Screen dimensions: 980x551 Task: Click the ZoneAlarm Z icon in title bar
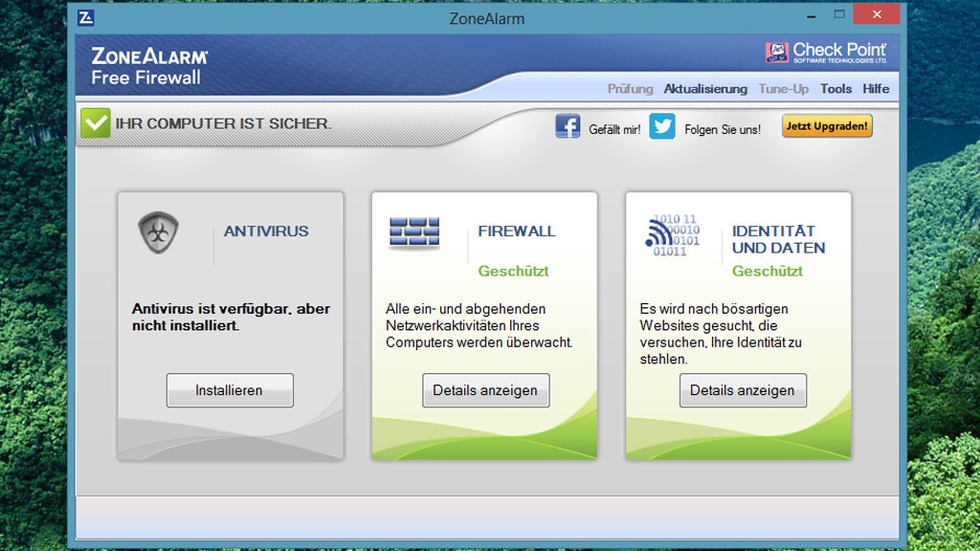click(x=85, y=17)
